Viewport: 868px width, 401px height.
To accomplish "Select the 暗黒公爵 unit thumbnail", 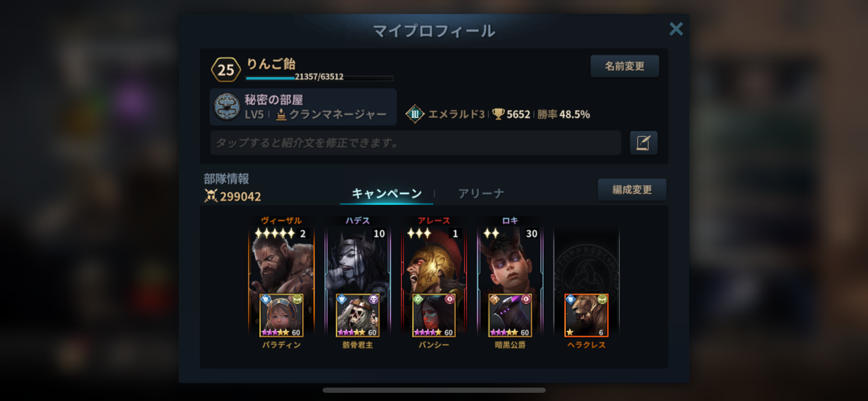I will (510, 315).
